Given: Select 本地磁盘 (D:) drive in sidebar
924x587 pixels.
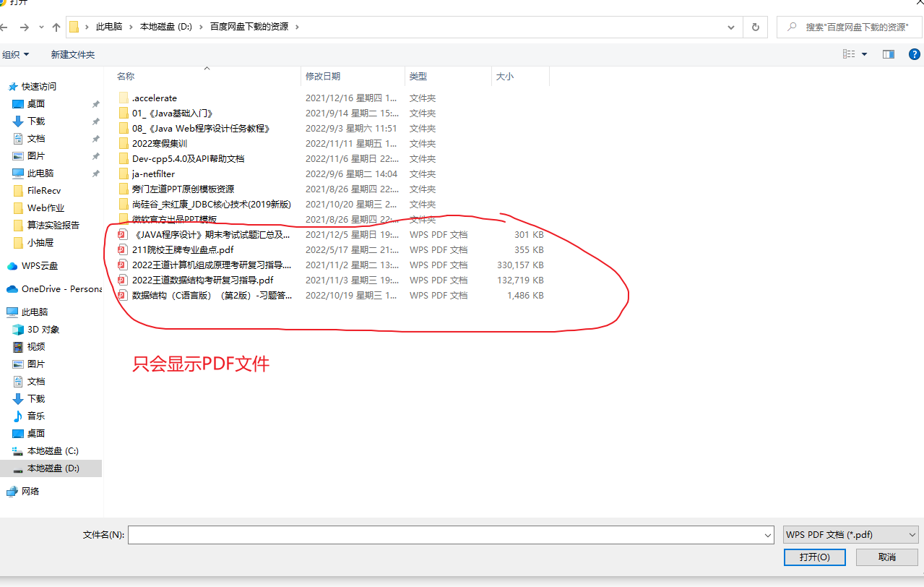Looking at the screenshot, I should click(53, 468).
